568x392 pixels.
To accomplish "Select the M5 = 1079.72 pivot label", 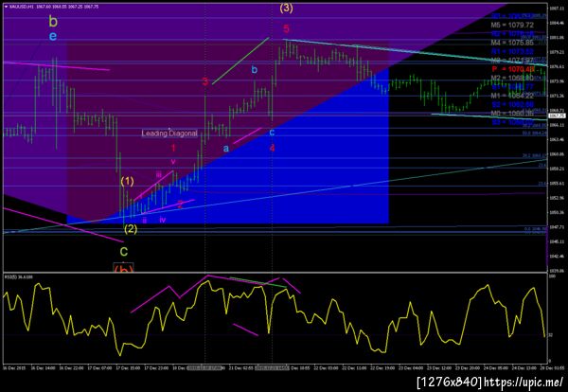I will click(x=512, y=26).
